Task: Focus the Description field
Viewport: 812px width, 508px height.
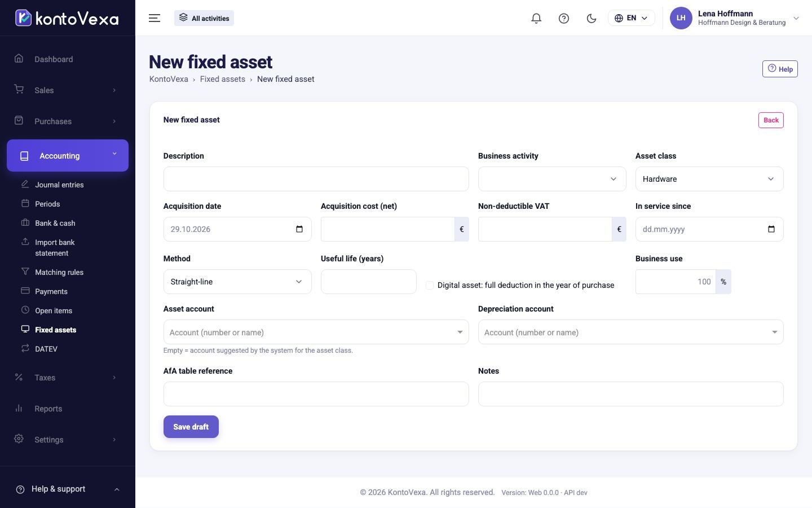Action: coord(316,179)
